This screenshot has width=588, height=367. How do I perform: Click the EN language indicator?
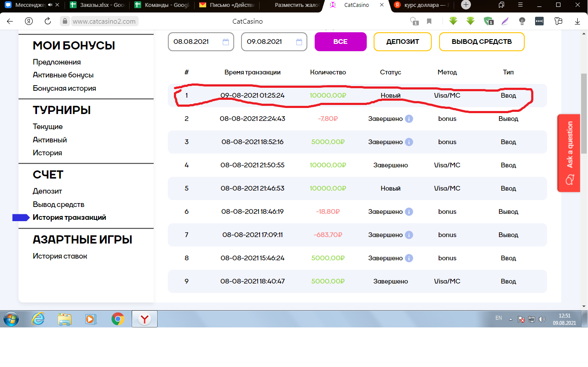pos(498,318)
